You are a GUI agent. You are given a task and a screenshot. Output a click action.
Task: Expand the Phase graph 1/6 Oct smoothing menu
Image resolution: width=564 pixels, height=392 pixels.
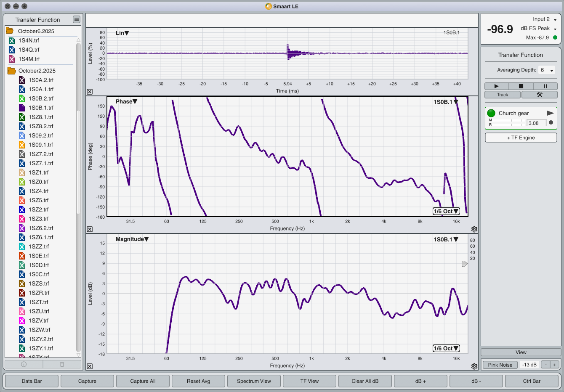[x=446, y=211]
